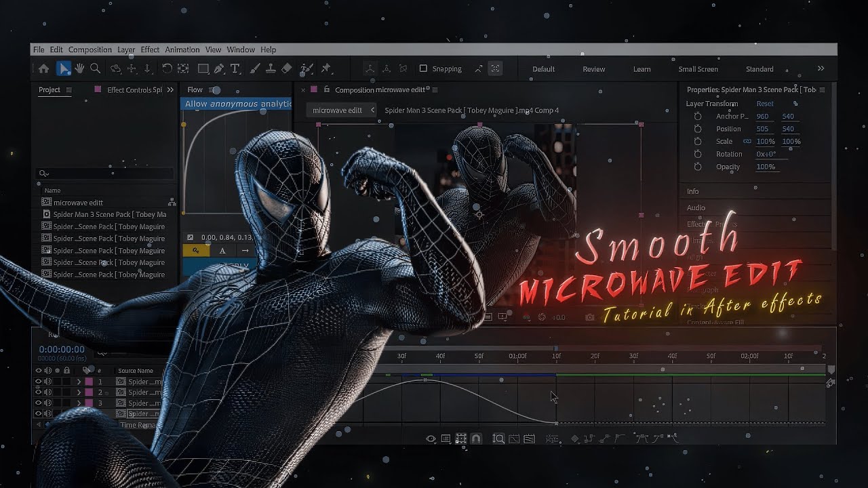The width and height of the screenshot is (868, 488).
Task: Toggle the Position stopwatch in Properties
Action: click(x=698, y=129)
